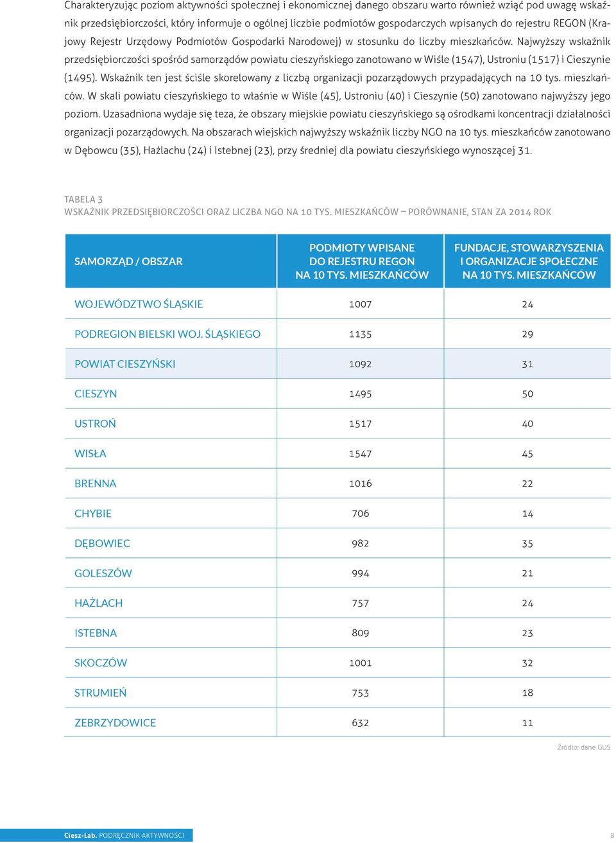Click the TABELA 3 caption title
The height and width of the screenshot is (843, 616).
pos(83,200)
